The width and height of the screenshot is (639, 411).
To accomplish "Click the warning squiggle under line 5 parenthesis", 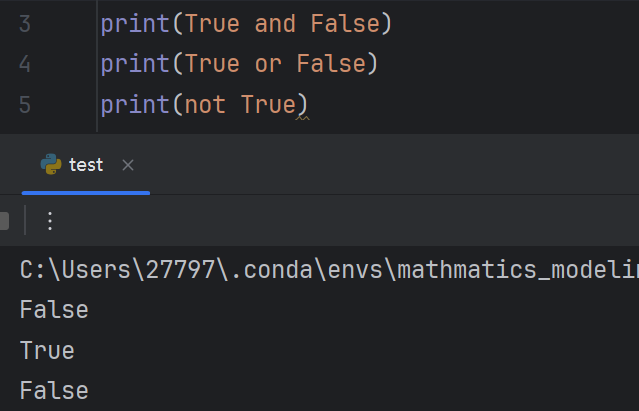I will tap(302, 118).
